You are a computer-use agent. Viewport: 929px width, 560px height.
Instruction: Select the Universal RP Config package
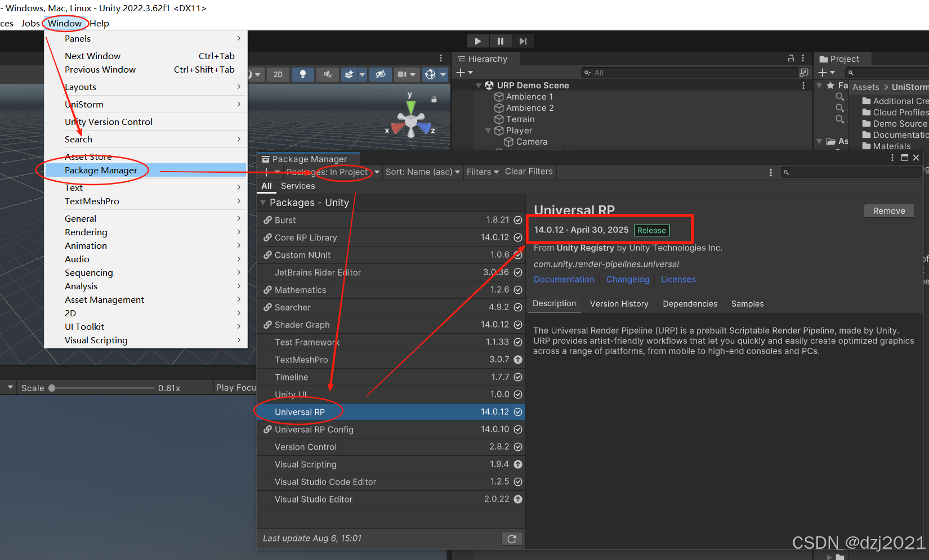[391, 429]
